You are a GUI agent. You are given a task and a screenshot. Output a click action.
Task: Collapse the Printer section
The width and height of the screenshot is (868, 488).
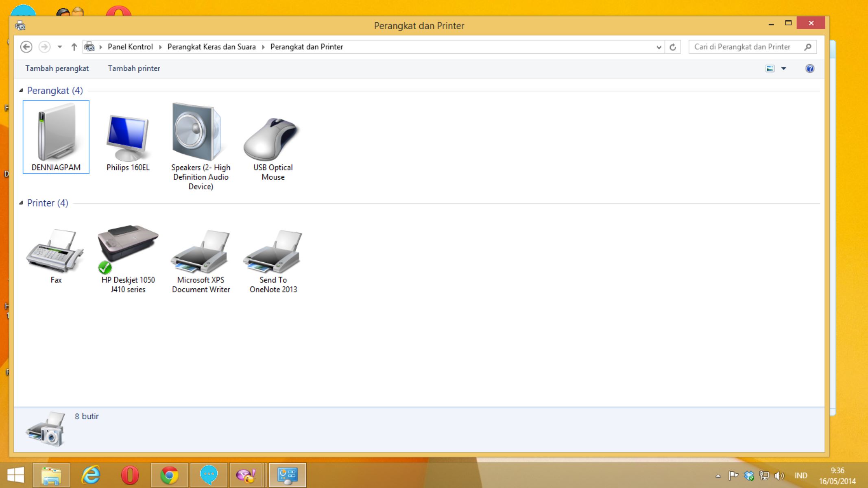tap(22, 203)
